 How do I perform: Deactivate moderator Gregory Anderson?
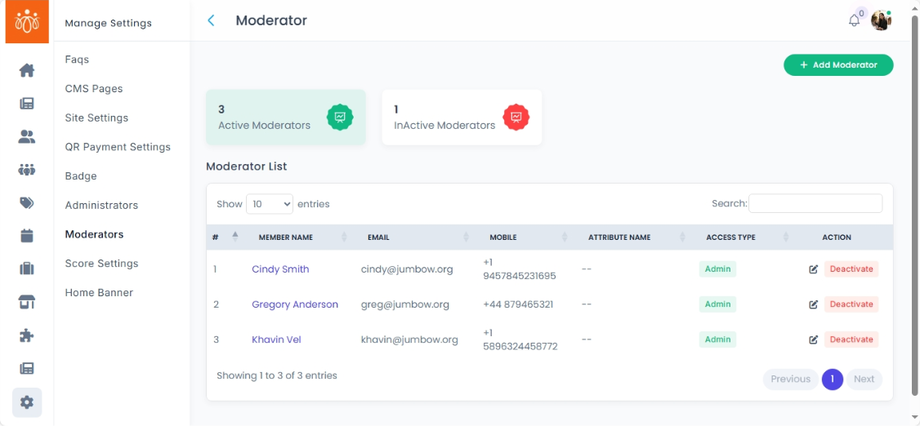(851, 304)
